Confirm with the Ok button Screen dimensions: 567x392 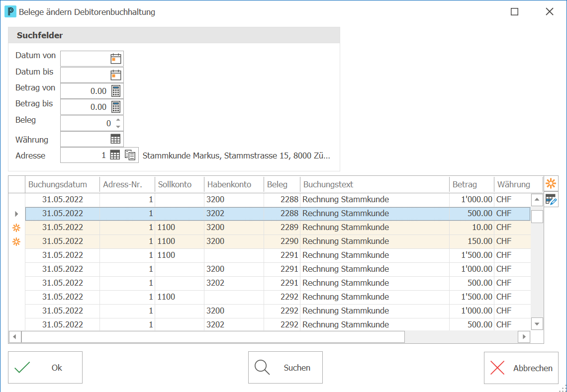[x=45, y=368]
